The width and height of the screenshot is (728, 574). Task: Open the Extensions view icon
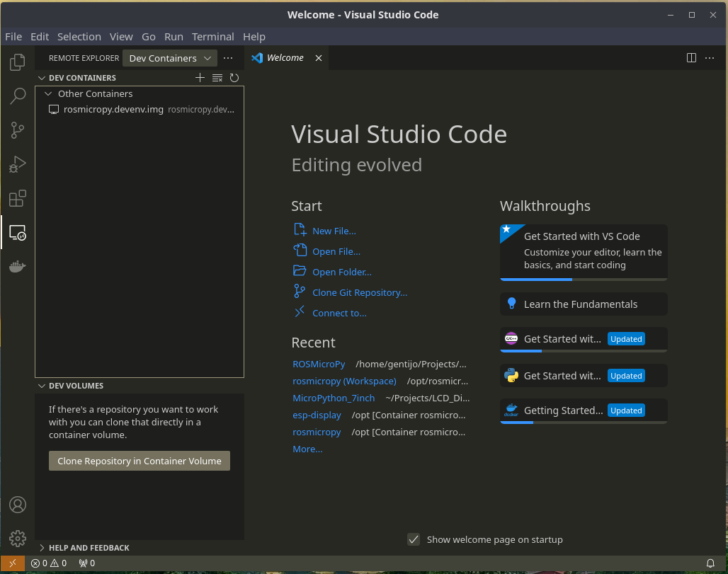tap(17, 199)
